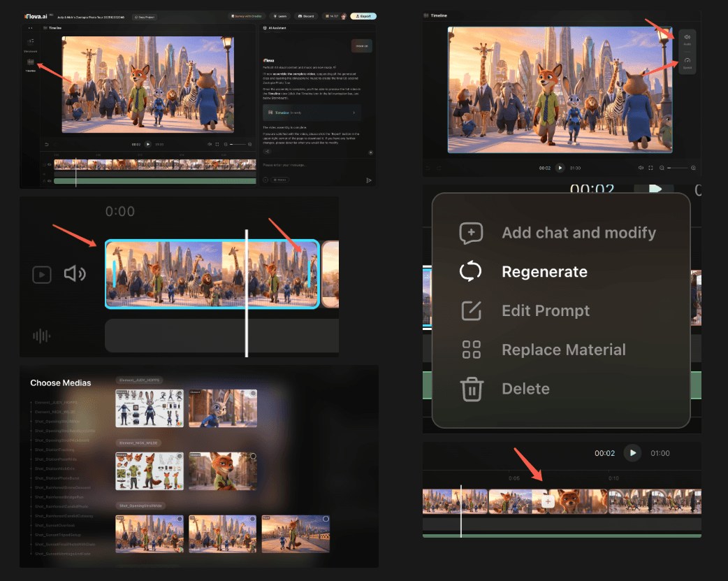Expand the 'Timeline is ready' card in chat

point(312,113)
